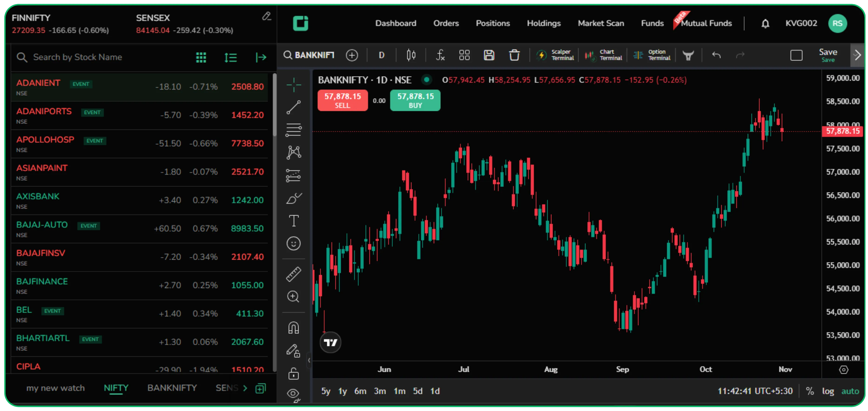Collapse the watchlist panel
The width and height of the screenshot is (868, 411).
pyautogui.click(x=261, y=57)
